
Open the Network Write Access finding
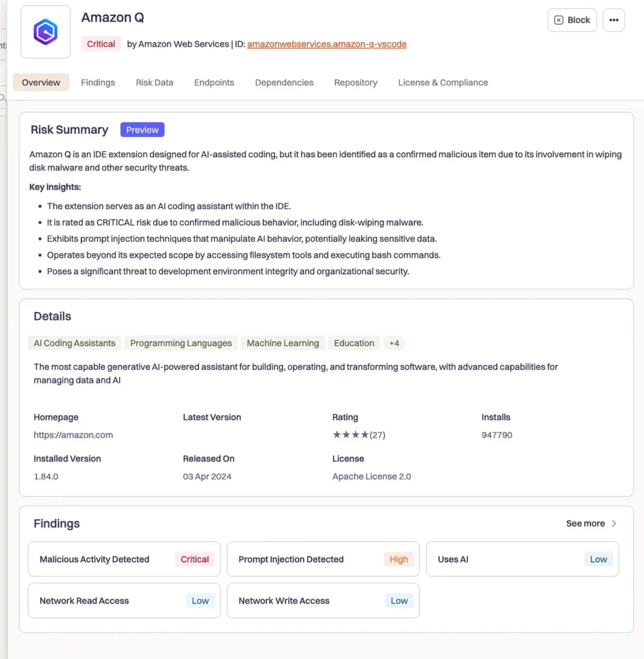(x=323, y=600)
